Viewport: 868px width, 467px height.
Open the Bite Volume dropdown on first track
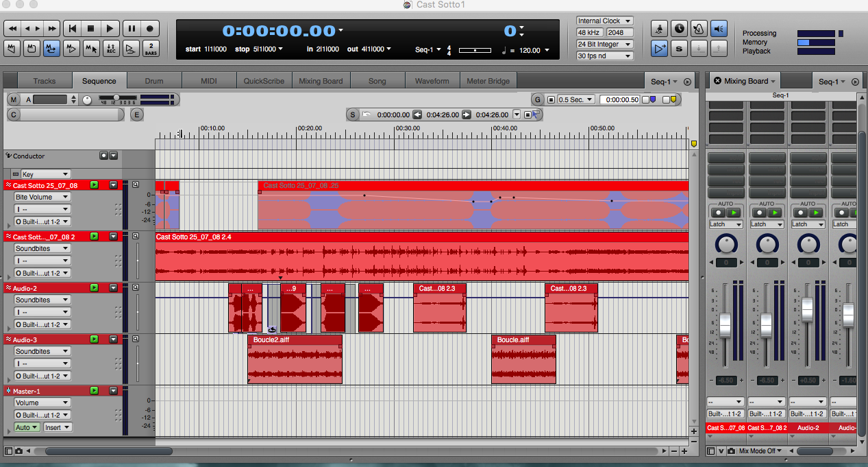click(x=42, y=197)
